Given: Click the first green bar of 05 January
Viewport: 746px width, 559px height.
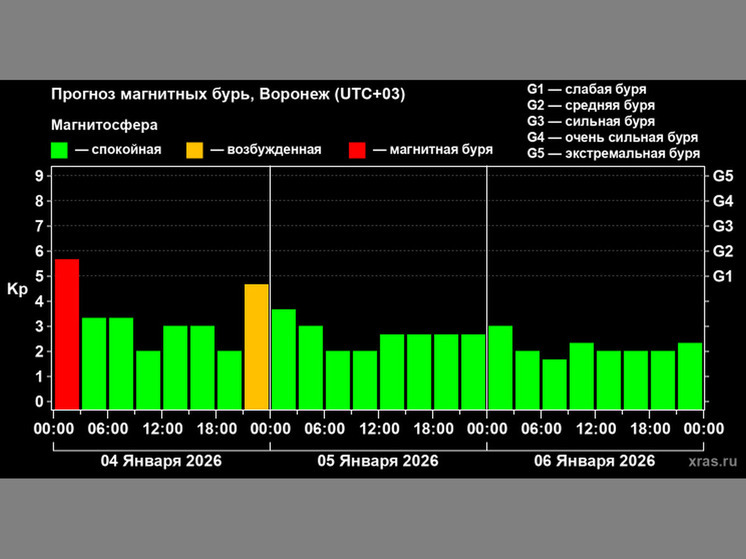Looking at the screenshot, I should (284, 357).
